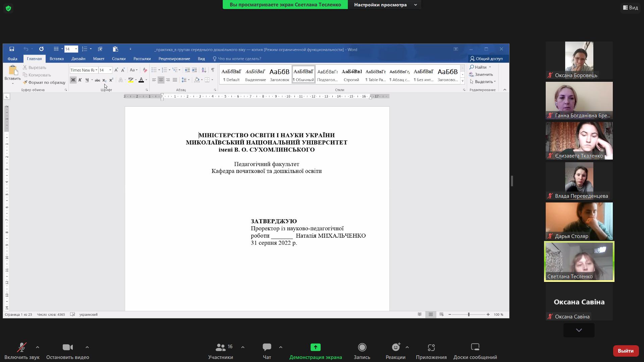Open the Apps icon in Zoom
The width and height of the screenshot is (644, 362).
coord(431,347)
